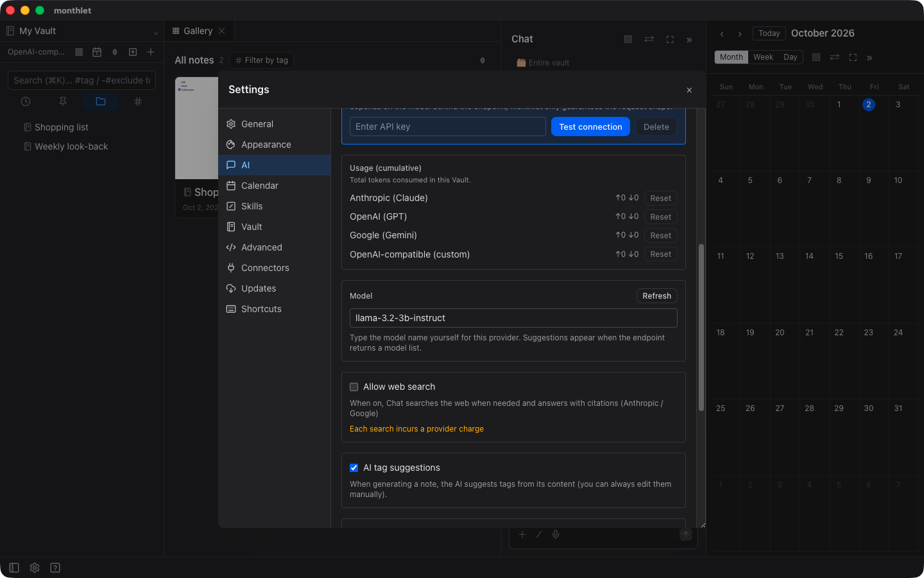Select the Month calendar view

732,57
